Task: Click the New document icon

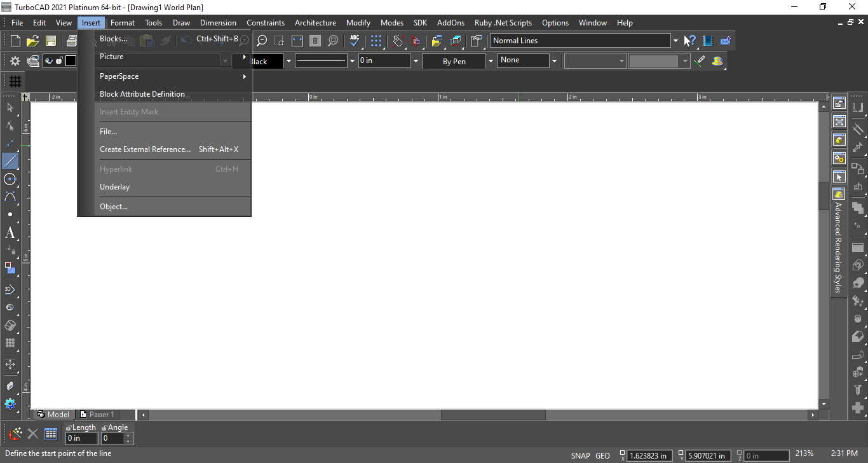Action: pos(15,41)
